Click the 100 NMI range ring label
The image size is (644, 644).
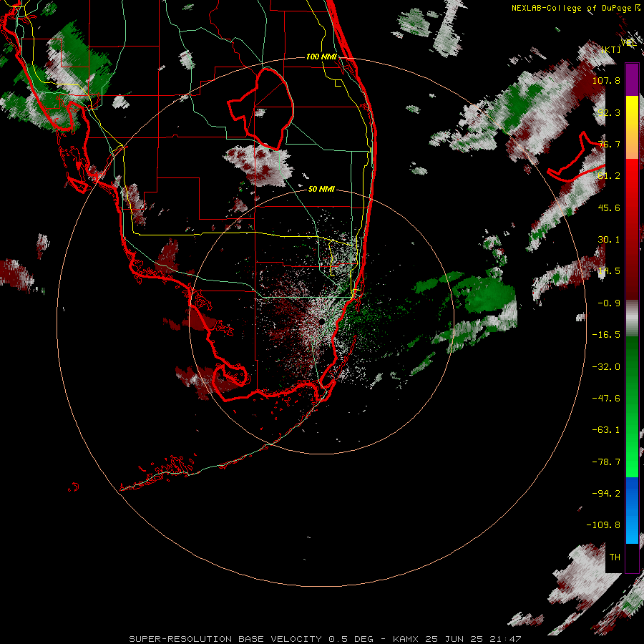click(x=321, y=57)
